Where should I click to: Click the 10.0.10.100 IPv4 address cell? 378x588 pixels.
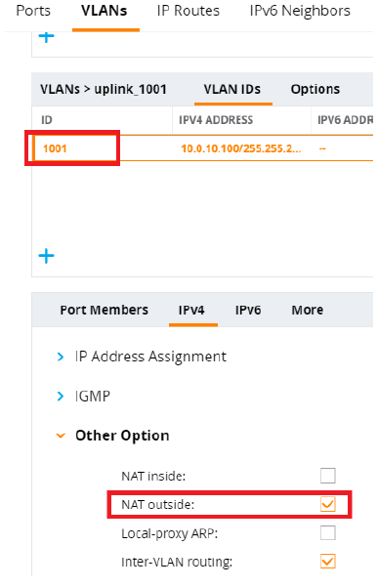(241, 148)
